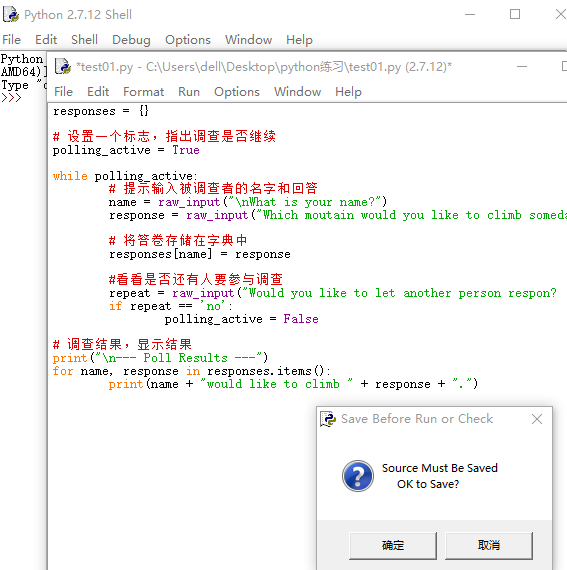Open the test01.py editor Edit menu
This screenshot has height=570, width=567.
click(98, 92)
